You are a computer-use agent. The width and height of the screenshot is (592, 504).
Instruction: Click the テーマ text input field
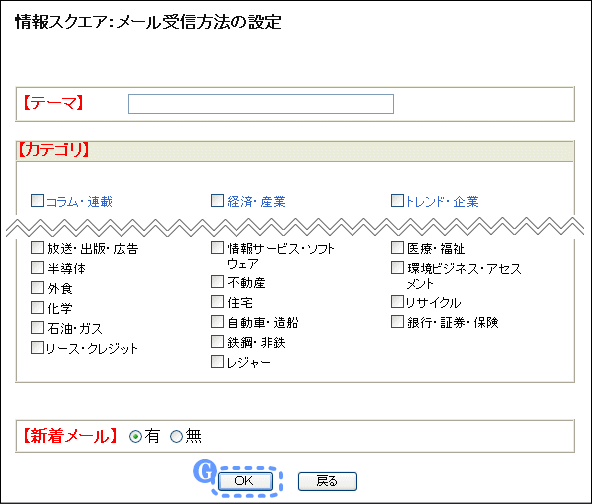click(261, 104)
